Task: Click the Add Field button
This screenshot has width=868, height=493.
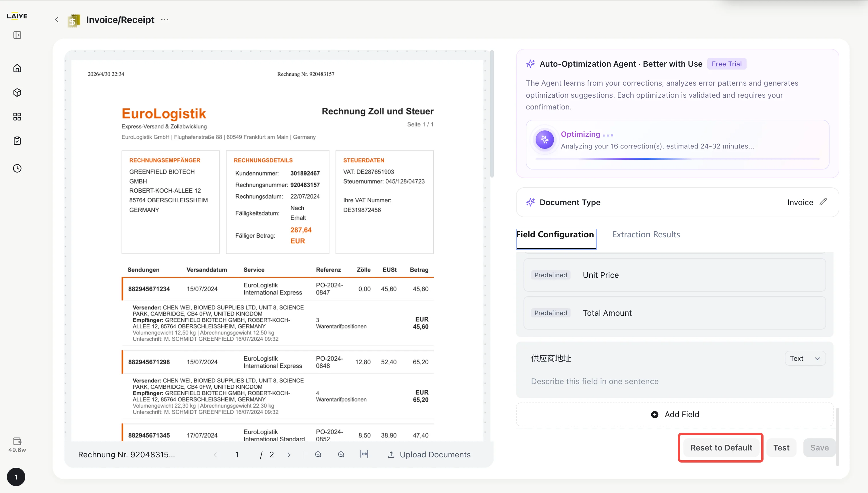Action: click(x=675, y=415)
